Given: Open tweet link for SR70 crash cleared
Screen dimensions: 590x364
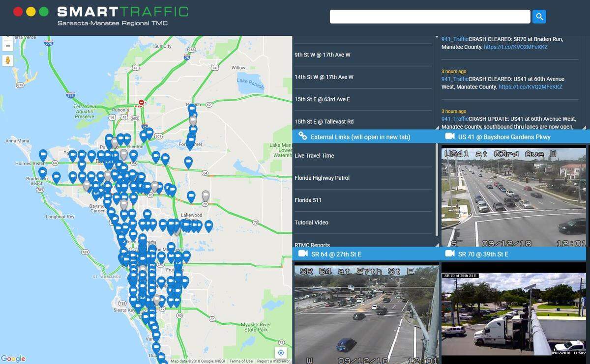Looking at the screenshot, I should (x=515, y=47).
